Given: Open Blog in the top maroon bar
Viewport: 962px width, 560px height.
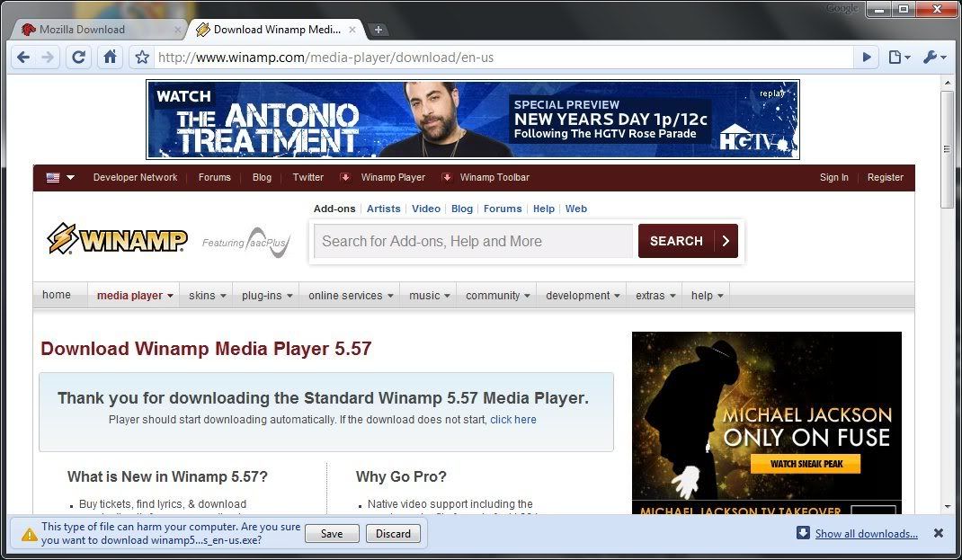Looking at the screenshot, I should click(262, 177).
